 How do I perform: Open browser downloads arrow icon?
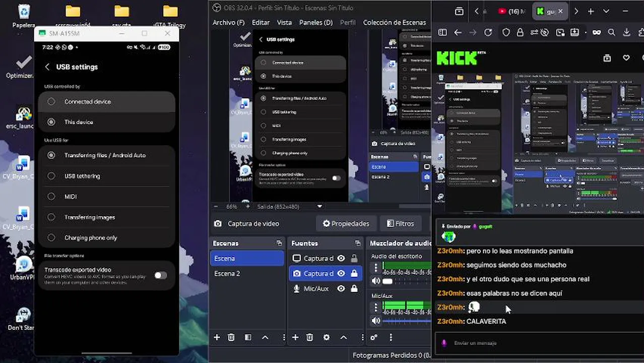626,32
